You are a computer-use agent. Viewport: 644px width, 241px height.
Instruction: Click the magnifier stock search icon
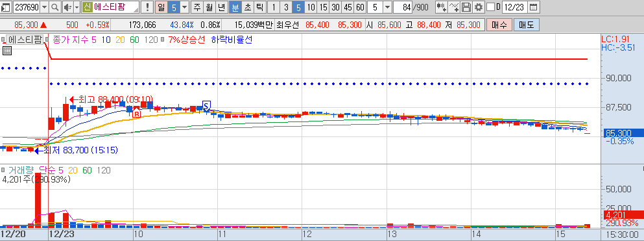click(55, 7)
